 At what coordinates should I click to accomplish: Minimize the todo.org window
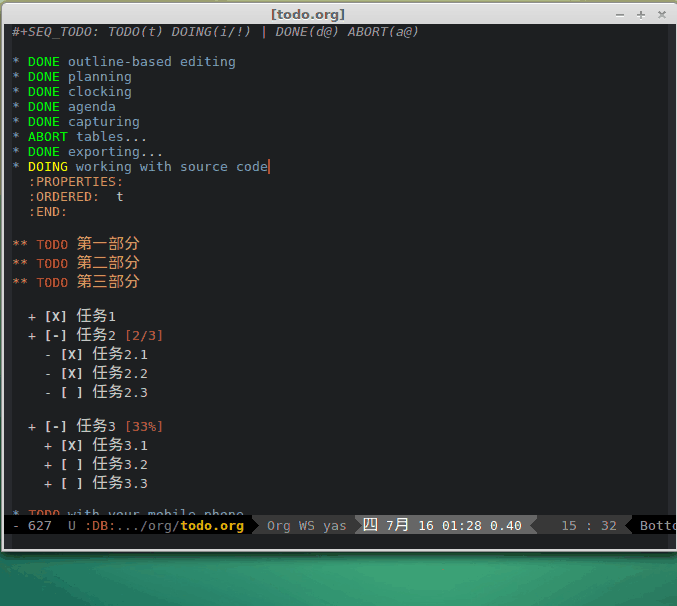(620, 15)
